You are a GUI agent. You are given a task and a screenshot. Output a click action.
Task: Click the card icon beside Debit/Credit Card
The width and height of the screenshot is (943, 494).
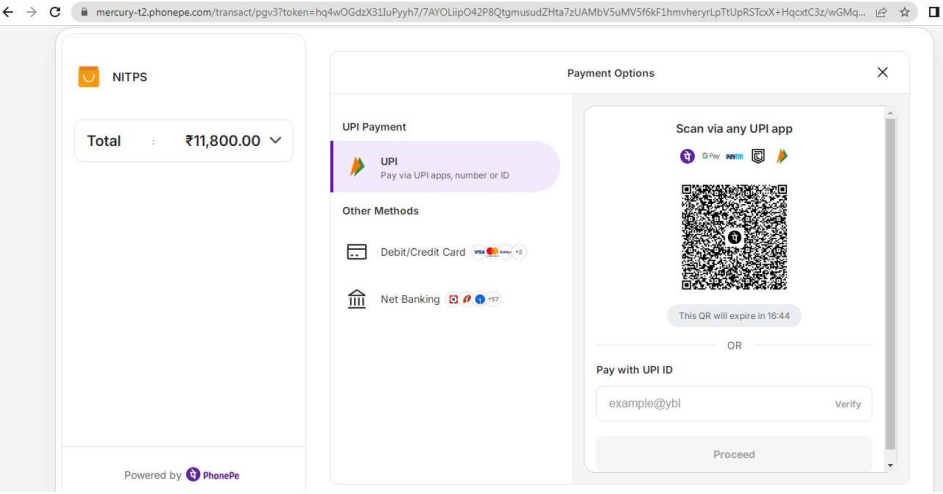pos(357,252)
